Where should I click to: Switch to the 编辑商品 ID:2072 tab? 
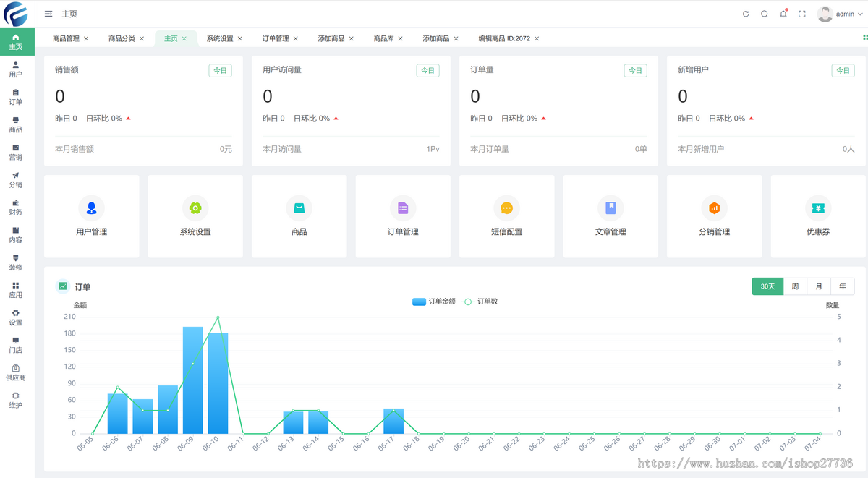click(x=504, y=38)
